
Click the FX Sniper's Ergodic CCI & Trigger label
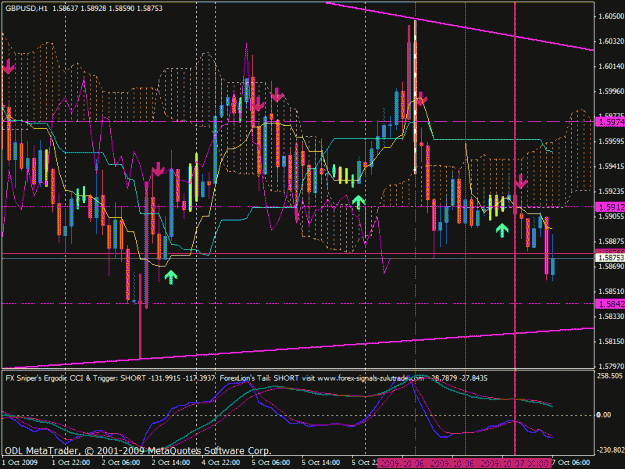(61, 378)
